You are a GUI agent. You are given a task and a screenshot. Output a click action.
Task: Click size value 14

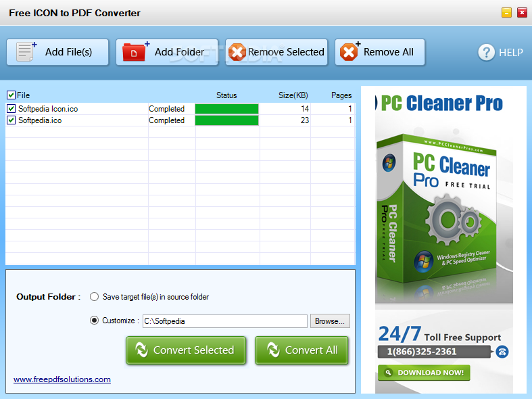click(305, 109)
